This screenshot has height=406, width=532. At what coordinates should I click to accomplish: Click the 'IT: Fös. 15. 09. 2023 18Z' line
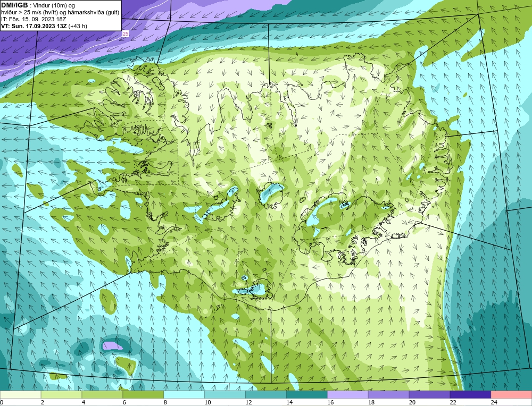coord(33,19)
